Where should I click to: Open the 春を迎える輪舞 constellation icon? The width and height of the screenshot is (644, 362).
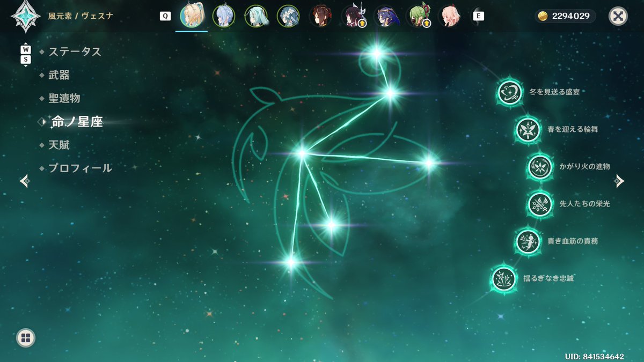[528, 129]
